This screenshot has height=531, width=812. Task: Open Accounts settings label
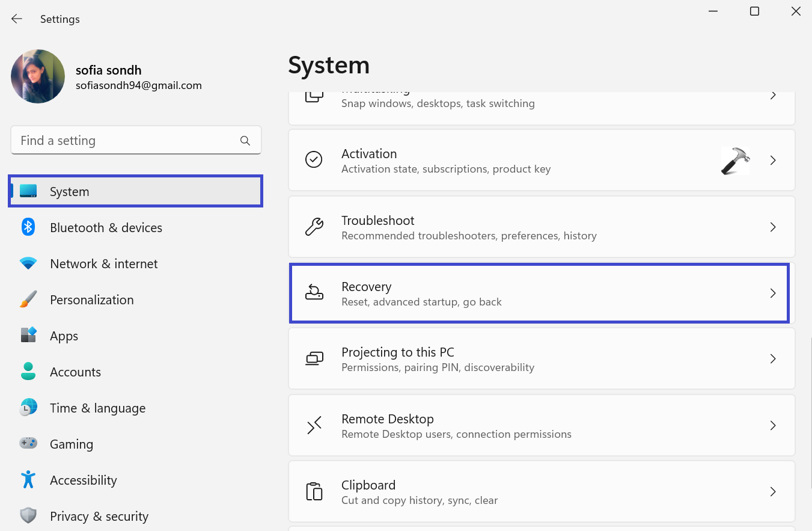(75, 372)
